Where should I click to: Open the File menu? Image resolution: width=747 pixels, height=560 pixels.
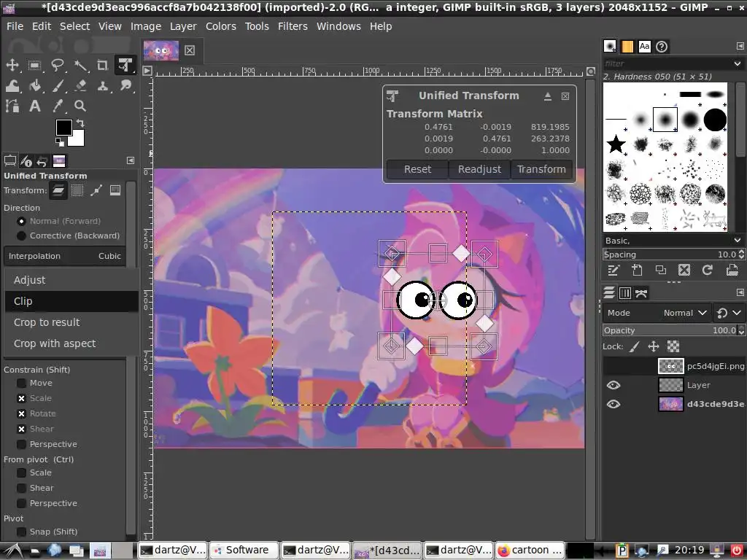[15, 26]
